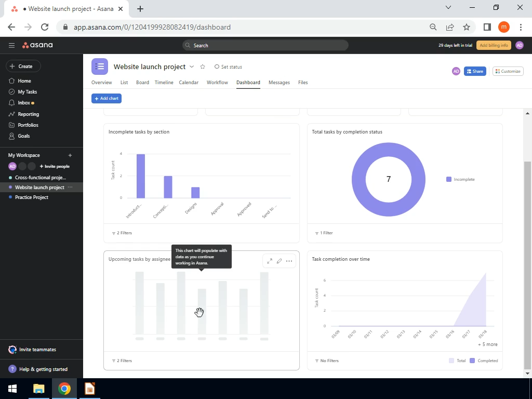Edit the Upcoming tasks by assignee chart
The height and width of the screenshot is (399, 532).
click(279, 261)
